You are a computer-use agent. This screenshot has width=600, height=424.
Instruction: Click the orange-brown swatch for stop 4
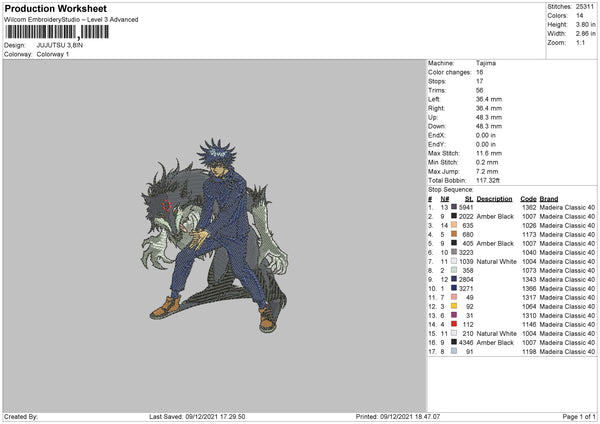point(454,234)
